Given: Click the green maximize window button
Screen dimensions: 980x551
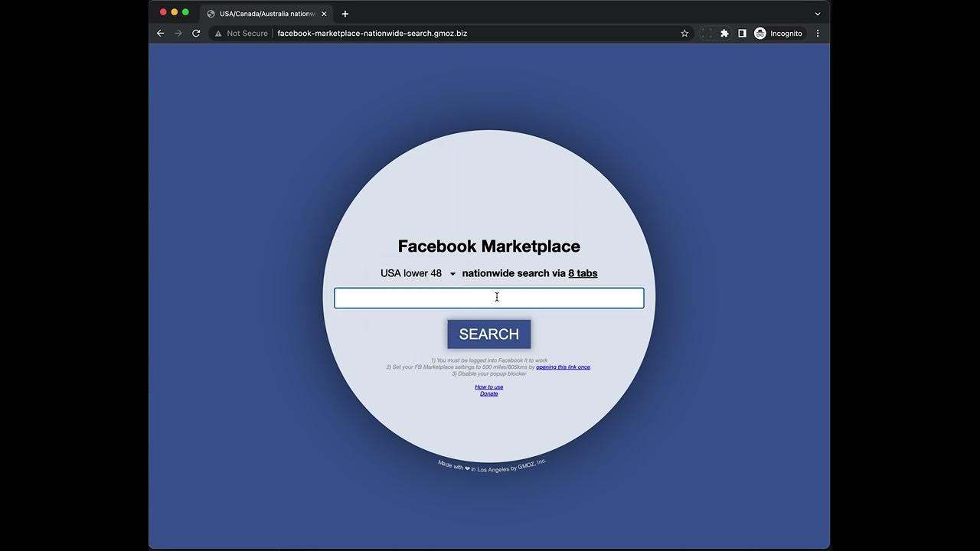Looking at the screenshot, I should click(x=185, y=12).
